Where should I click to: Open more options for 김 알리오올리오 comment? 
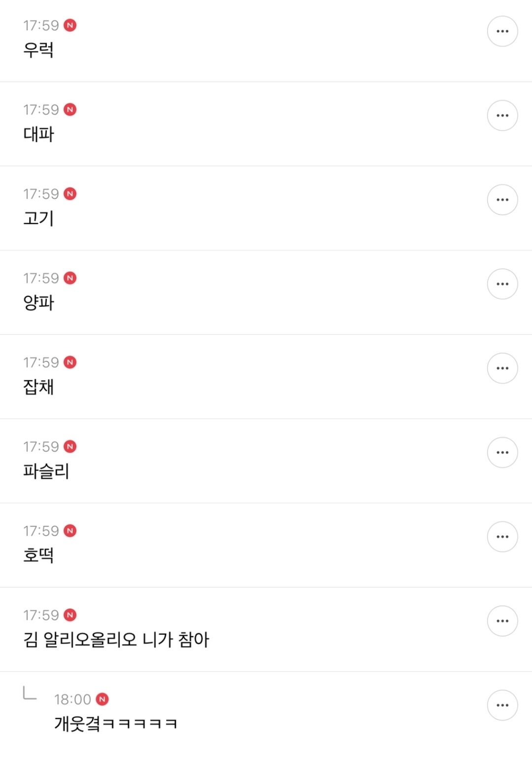tap(502, 621)
